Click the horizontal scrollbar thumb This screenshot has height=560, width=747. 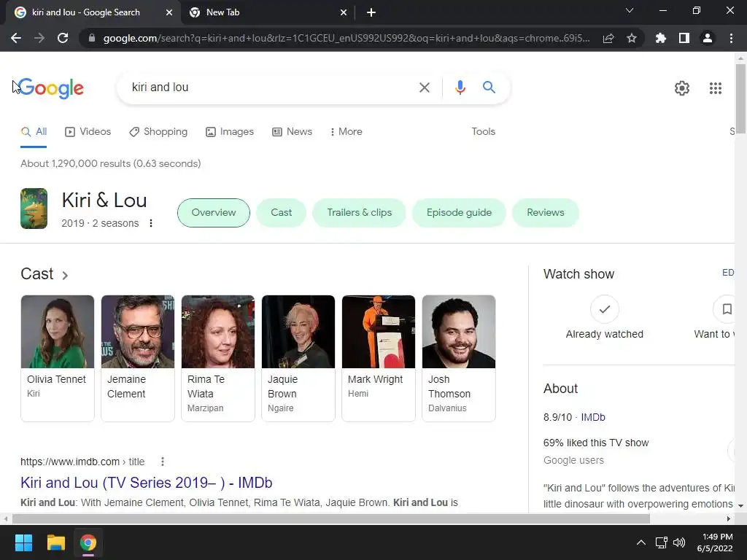tap(331, 518)
